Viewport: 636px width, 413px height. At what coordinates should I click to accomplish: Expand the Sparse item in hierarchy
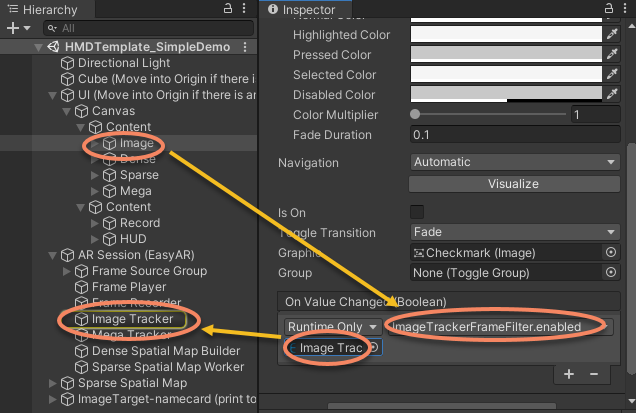click(96, 175)
